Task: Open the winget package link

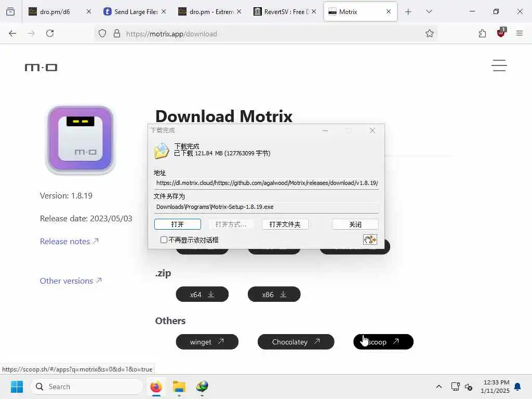Action: point(207,342)
